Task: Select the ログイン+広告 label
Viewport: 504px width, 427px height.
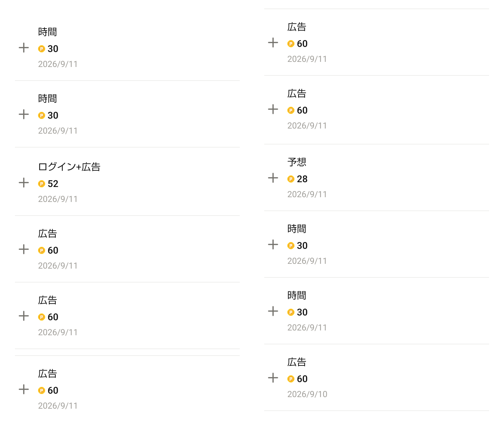Action: click(69, 167)
